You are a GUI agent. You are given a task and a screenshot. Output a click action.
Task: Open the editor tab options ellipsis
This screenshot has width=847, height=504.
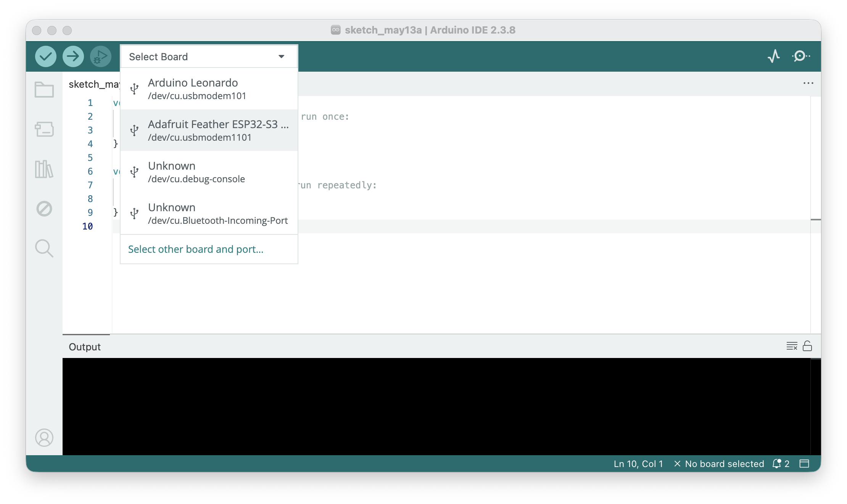808,83
